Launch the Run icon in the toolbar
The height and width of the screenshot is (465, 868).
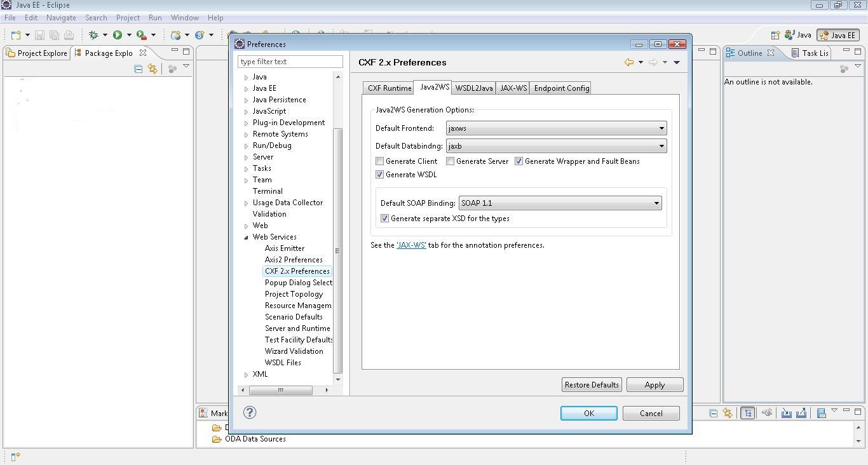click(x=118, y=35)
